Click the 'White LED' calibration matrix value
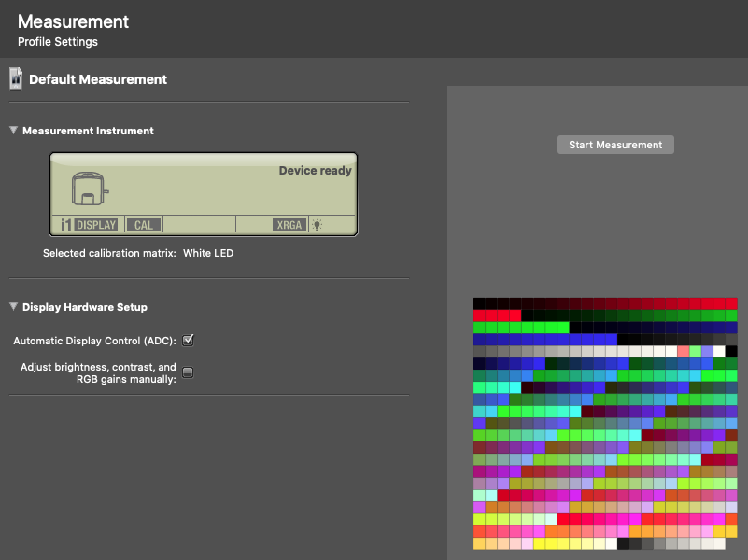 [208, 253]
